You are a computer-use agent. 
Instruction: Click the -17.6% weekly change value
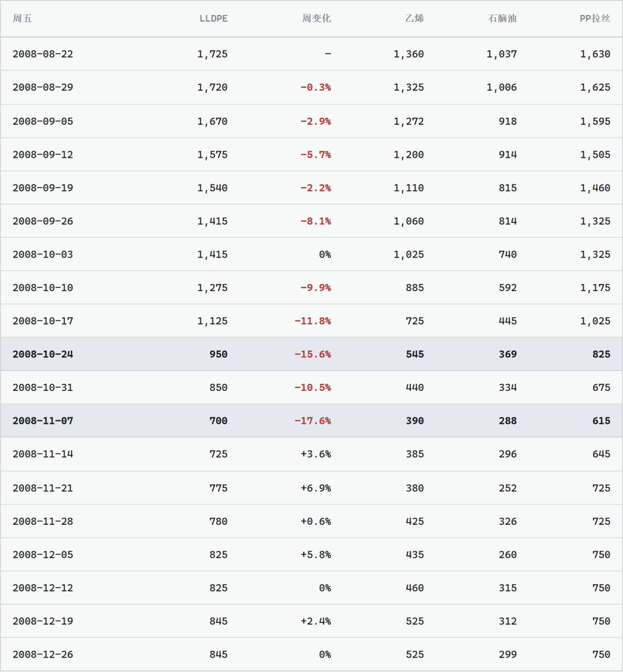313,421
